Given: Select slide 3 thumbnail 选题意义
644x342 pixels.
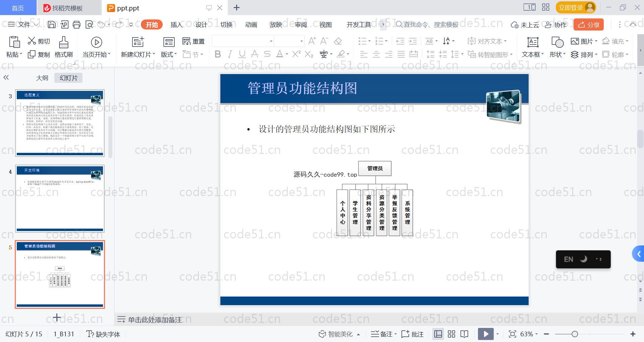Looking at the screenshot, I should tap(60, 123).
